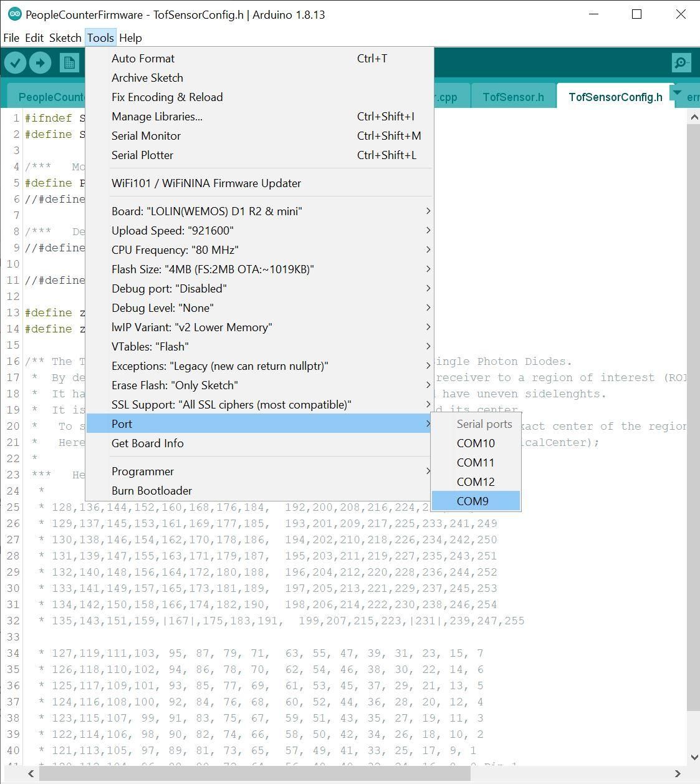Select COM10 serial port
The image size is (700, 784).
(476, 443)
